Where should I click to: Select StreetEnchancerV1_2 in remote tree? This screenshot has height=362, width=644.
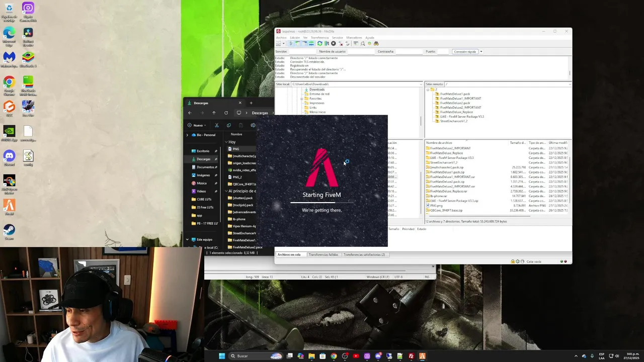[454, 121]
